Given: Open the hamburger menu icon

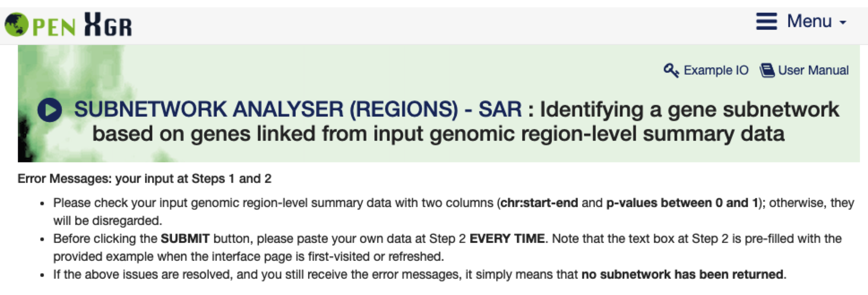Looking at the screenshot, I should coord(766,22).
